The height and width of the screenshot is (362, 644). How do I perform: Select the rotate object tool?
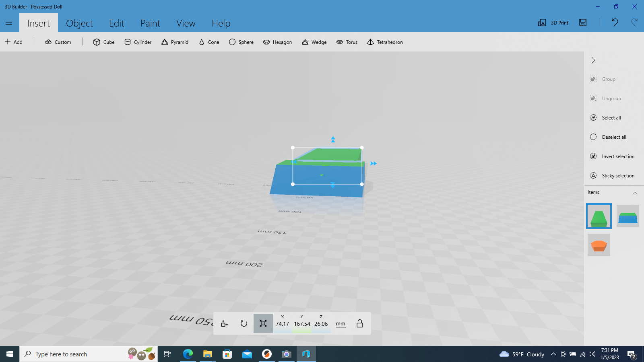tap(244, 323)
